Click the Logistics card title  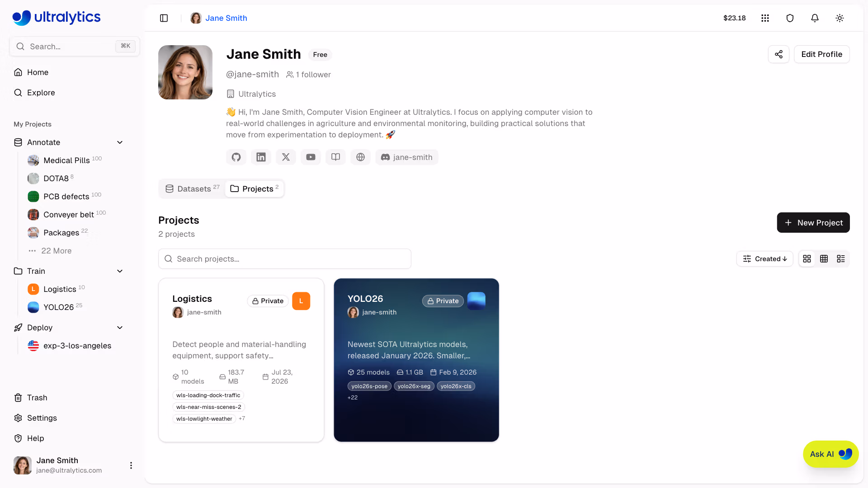[x=192, y=299]
